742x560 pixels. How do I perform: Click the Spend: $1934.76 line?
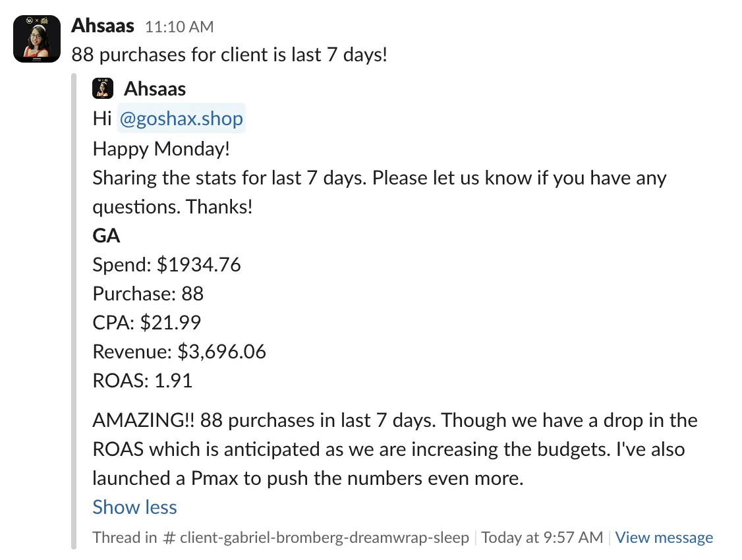click(x=167, y=264)
